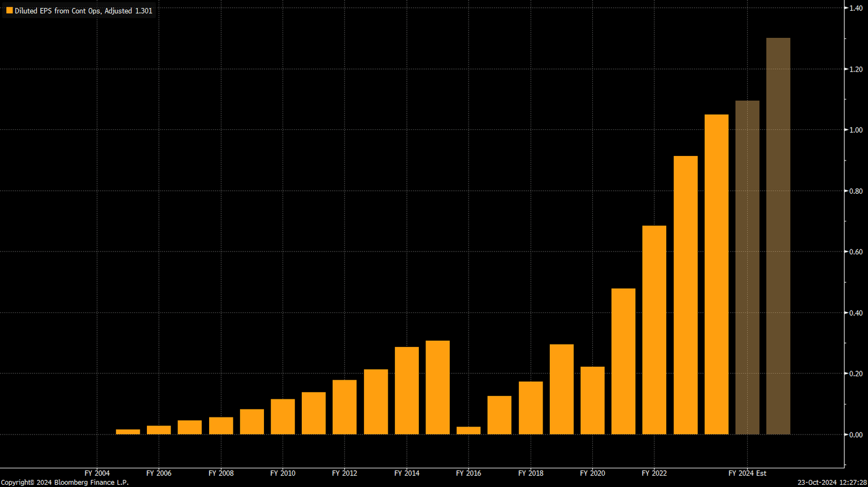The image size is (868, 487).
Task: Click the 0.60 y-axis tick label
Action: tap(856, 252)
